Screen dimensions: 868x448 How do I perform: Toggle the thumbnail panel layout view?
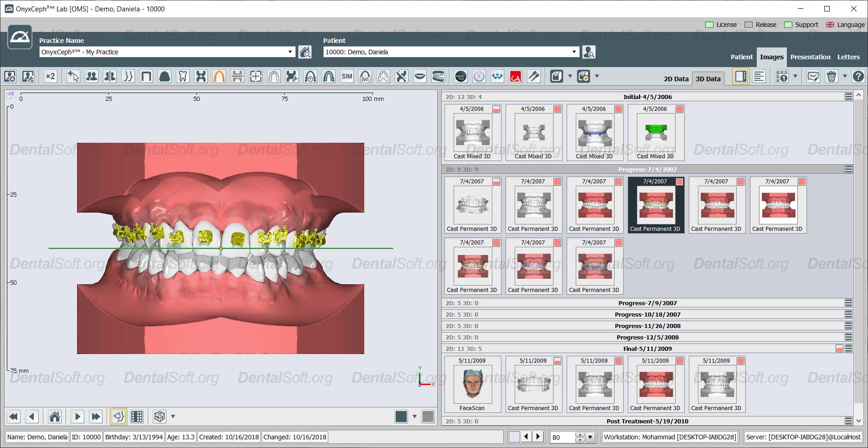click(740, 76)
